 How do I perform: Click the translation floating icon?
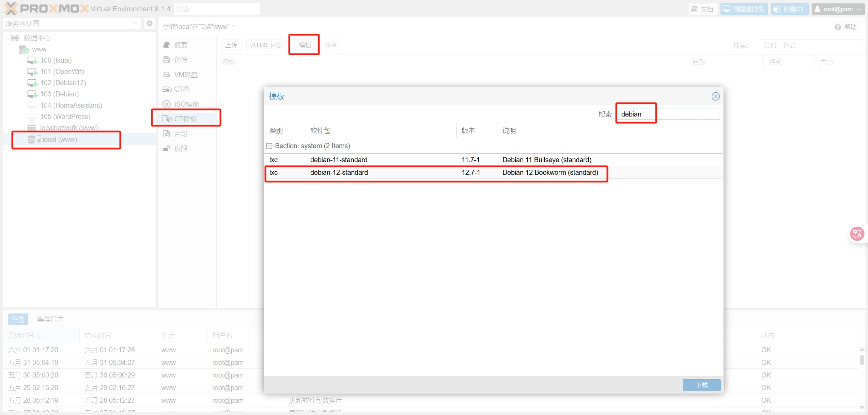click(857, 234)
